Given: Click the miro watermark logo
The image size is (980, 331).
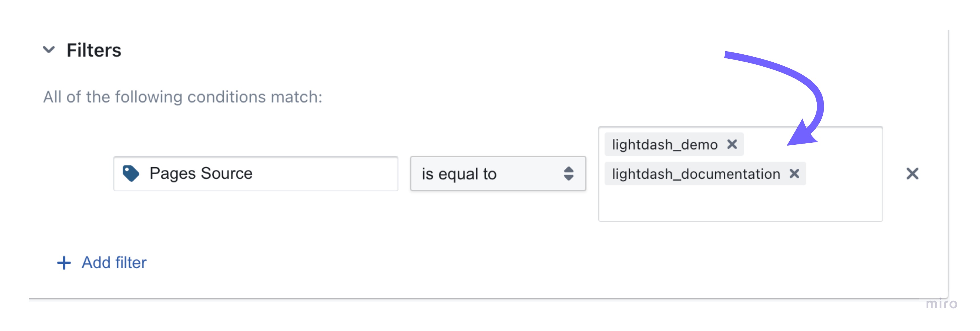Looking at the screenshot, I should coord(941,304).
